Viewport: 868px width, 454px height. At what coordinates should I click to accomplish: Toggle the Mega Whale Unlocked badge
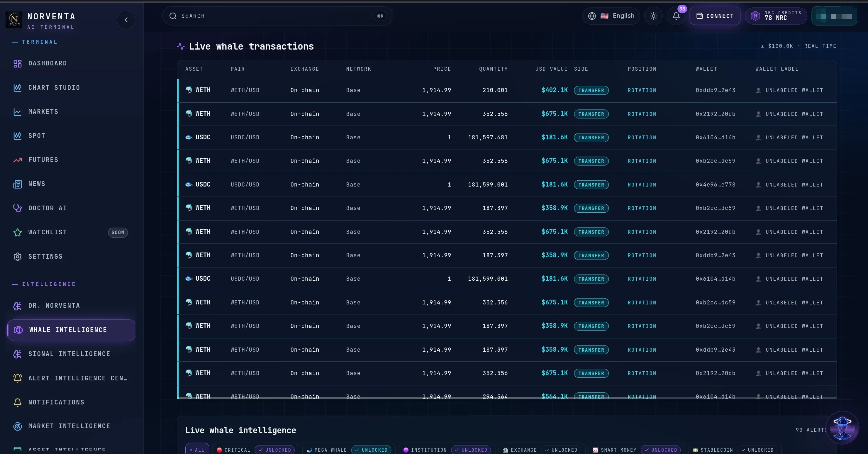pos(371,450)
